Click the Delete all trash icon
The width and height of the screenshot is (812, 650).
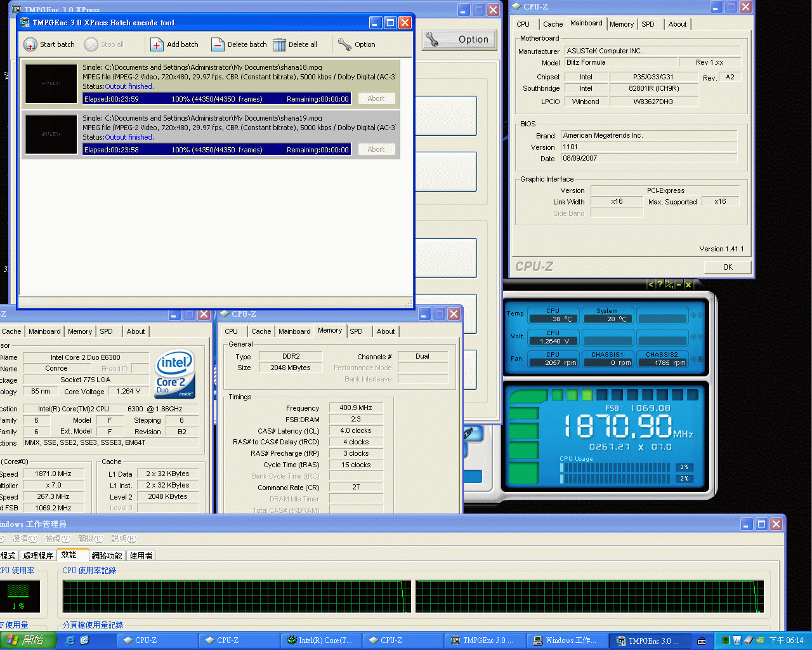click(x=279, y=44)
